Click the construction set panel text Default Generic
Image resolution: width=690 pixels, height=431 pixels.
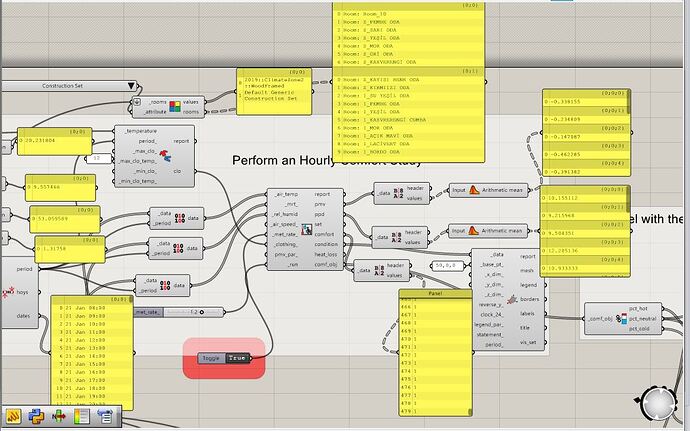[269, 92]
